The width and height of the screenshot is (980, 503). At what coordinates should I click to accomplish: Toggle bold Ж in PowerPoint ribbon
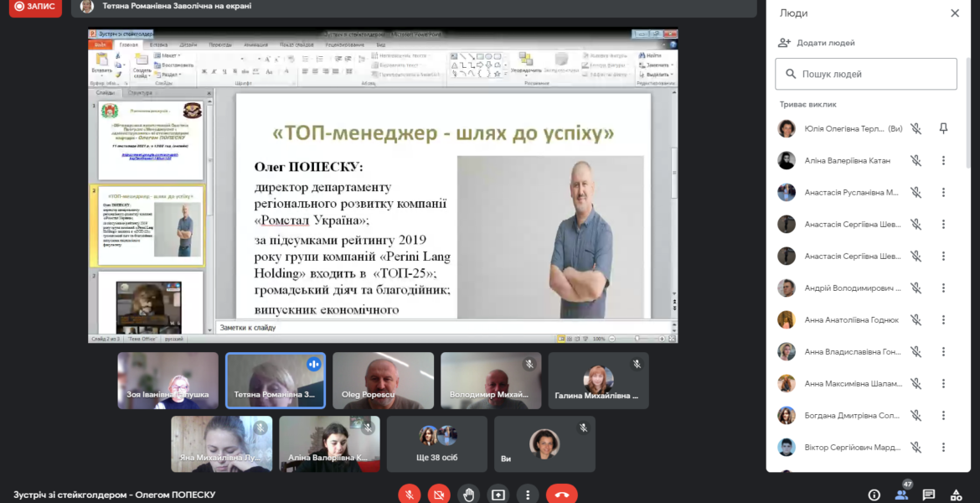[x=204, y=72]
